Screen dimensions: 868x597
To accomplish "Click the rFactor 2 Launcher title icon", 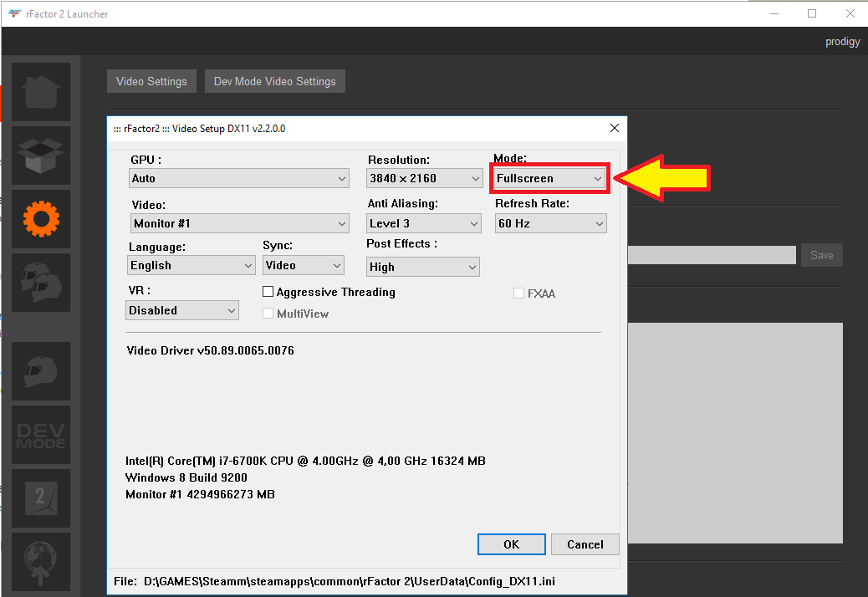I will 14,14.
